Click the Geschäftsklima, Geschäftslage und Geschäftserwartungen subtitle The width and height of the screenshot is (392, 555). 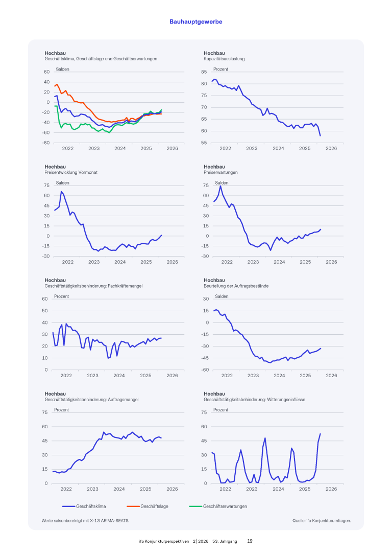coord(101,59)
